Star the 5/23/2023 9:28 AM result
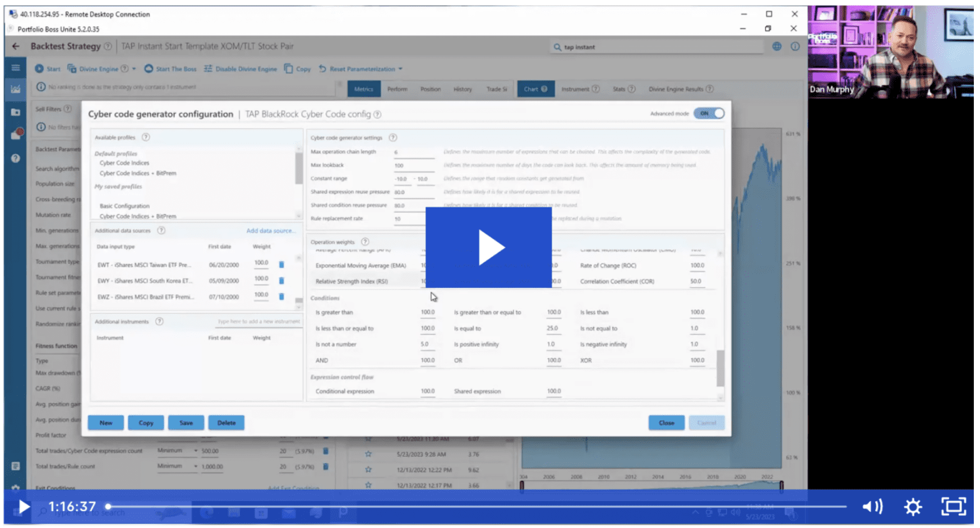The image size is (980, 528). click(x=368, y=454)
